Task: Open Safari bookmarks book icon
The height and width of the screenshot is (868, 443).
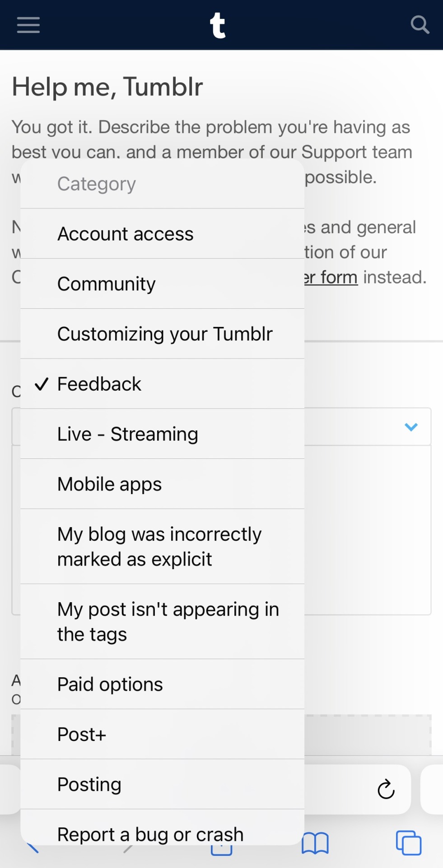Action: point(315,844)
